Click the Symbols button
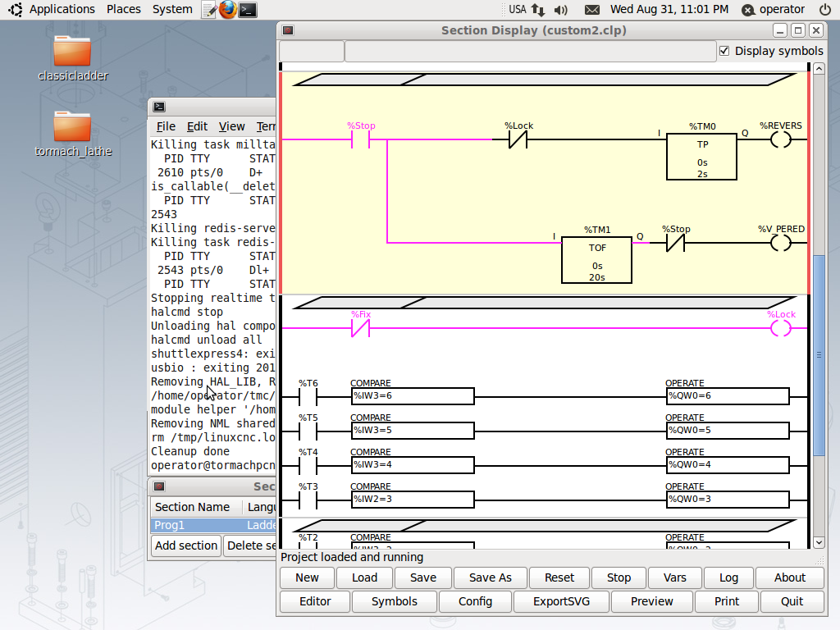The height and width of the screenshot is (630, 840). pos(394,601)
